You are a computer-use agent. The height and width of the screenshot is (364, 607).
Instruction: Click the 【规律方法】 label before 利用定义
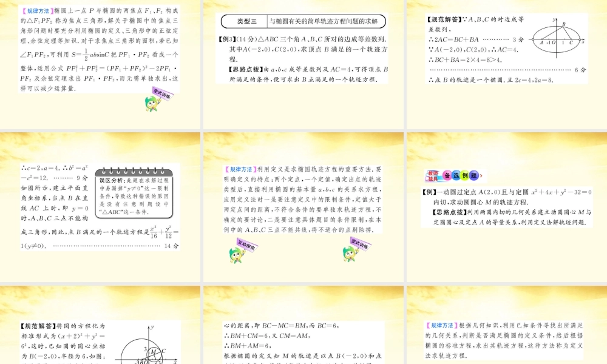(x=240, y=169)
